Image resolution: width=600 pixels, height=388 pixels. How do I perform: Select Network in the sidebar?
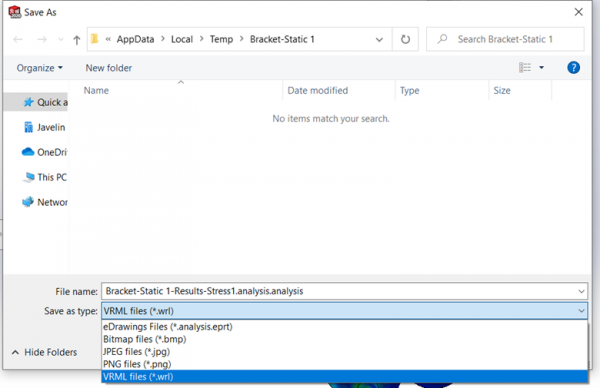tap(44, 202)
